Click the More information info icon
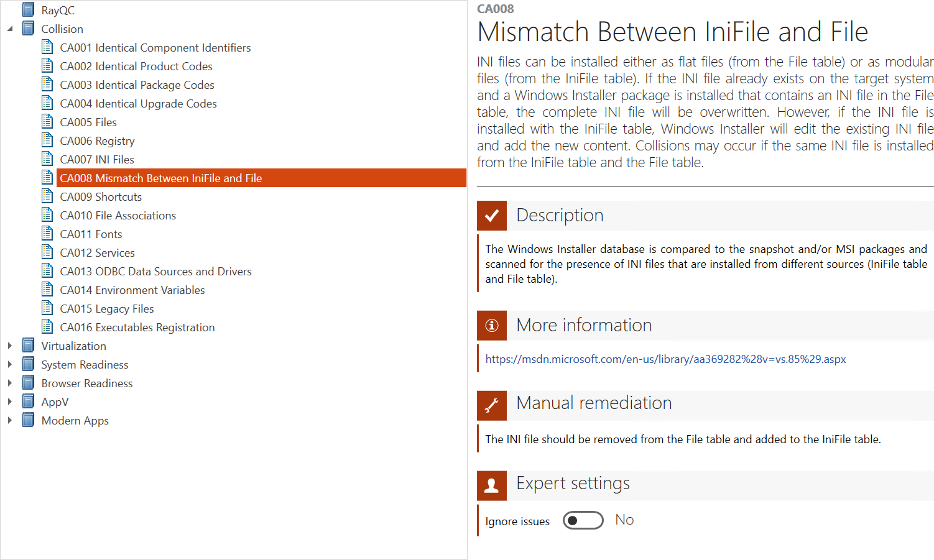The width and height of the screenshot is (934, 560). 491,326
